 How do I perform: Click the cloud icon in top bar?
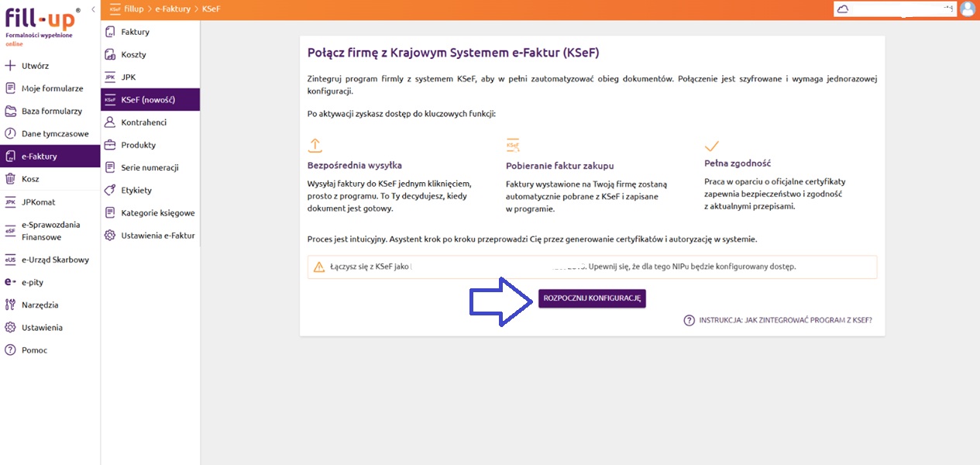tap(843, 9)
